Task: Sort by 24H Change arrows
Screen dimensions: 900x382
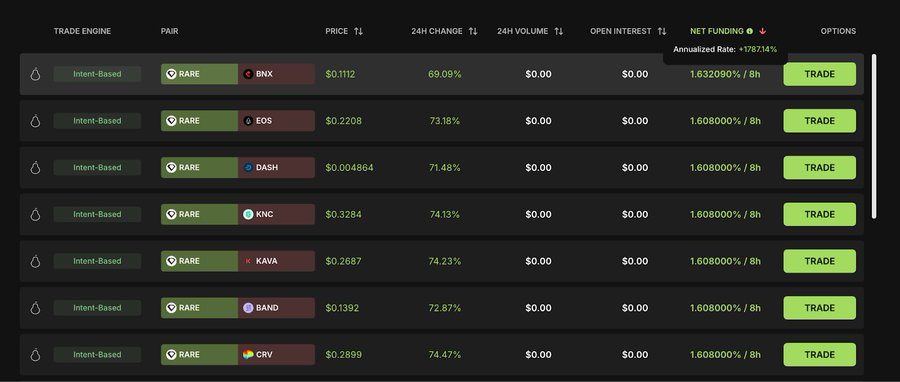Action: (x=473, y=31)
